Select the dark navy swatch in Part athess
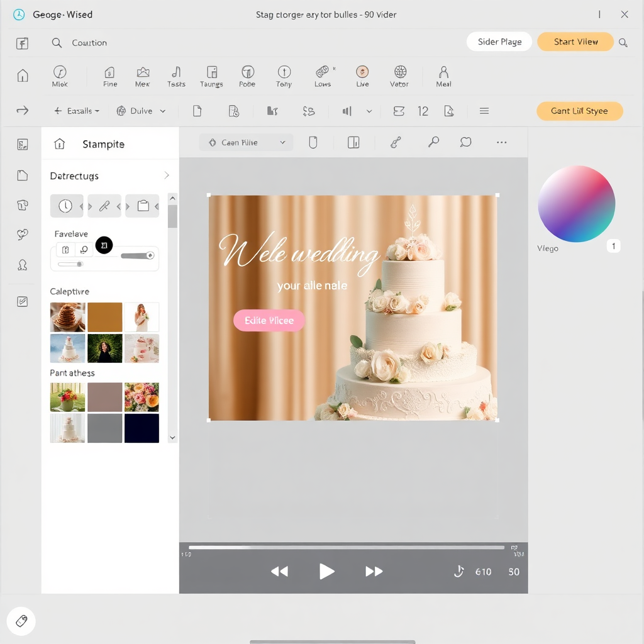The image size is (644, 644). 142,428
